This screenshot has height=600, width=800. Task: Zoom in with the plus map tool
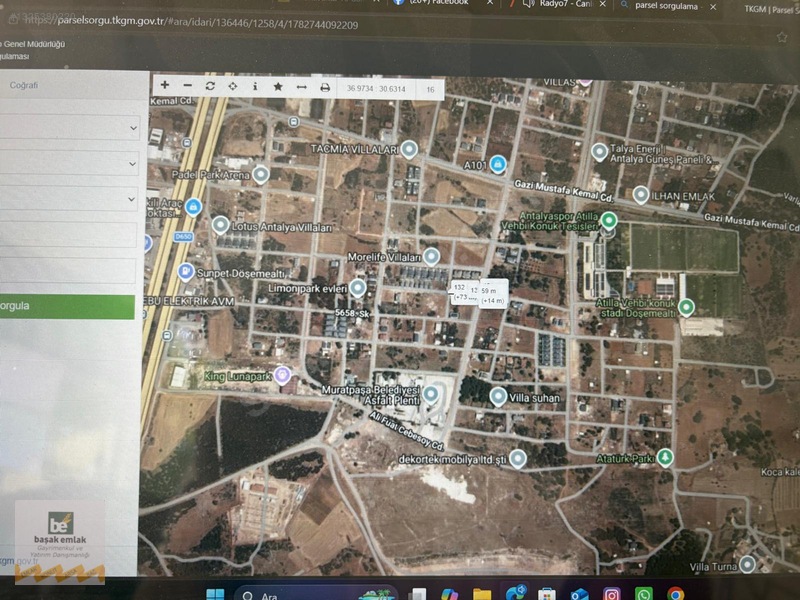tap(165, 85)
